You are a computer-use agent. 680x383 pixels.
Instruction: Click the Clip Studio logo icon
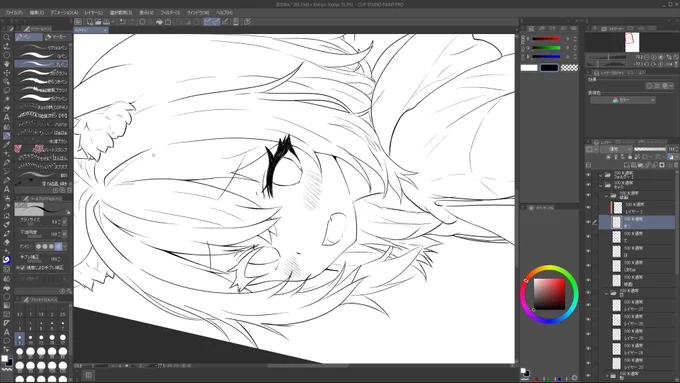click(78, 22)
